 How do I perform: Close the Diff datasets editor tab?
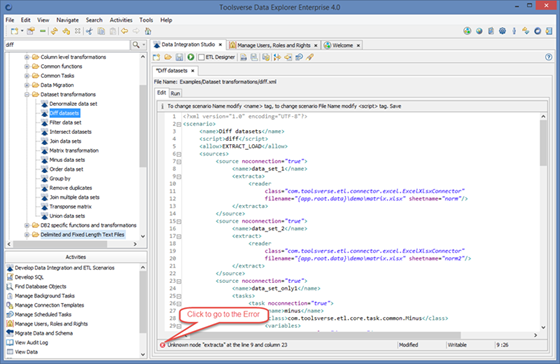[192, 71]
